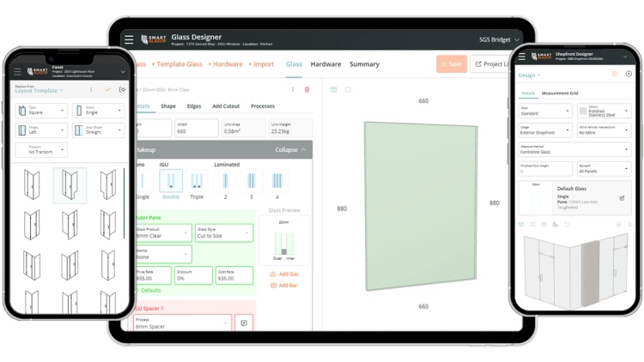Viewport: 644px width, 362px height.
Task: Open the Design dropdown on right phone
Action: pyautogui.click(x=529, y=75)
